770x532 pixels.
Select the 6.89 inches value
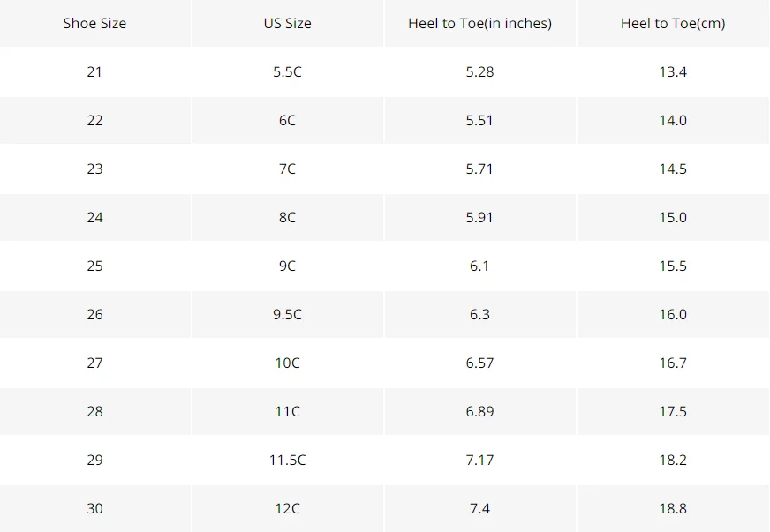[479, 411]
